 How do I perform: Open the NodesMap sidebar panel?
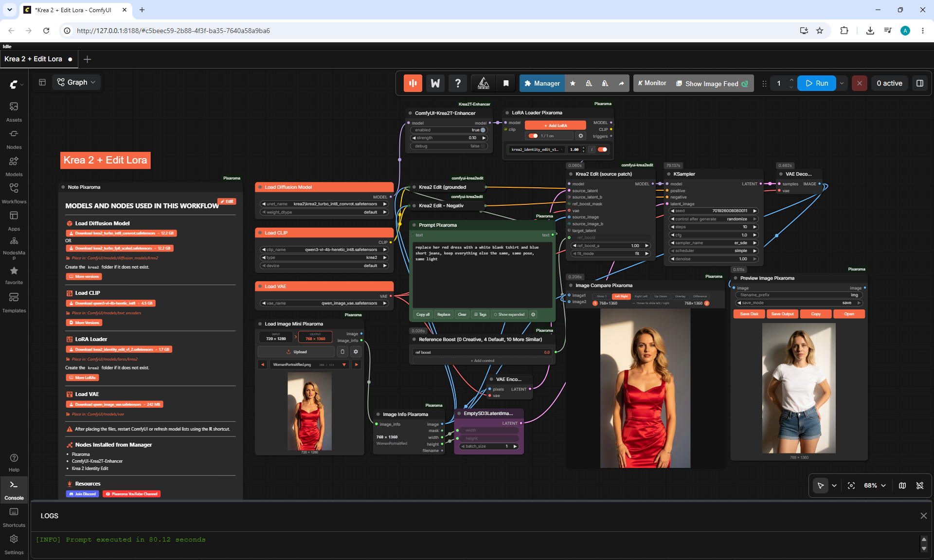click(14, 248)
